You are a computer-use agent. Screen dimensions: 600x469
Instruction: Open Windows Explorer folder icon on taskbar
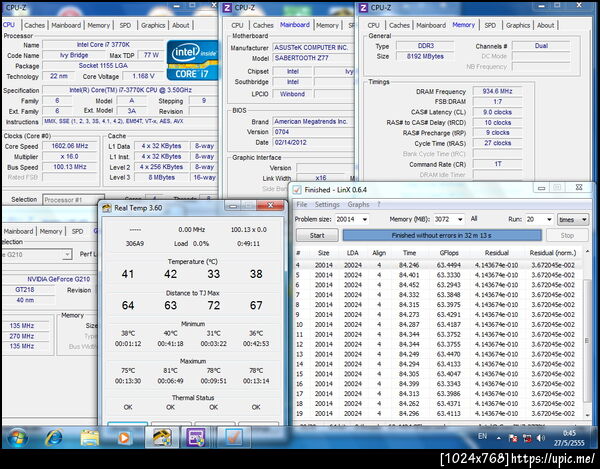(90, 438)
